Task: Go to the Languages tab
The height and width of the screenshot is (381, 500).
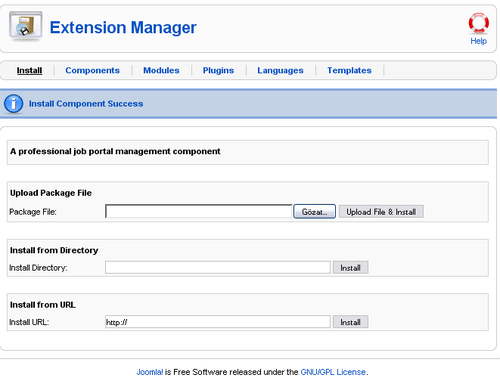Action: click(280, 70)
